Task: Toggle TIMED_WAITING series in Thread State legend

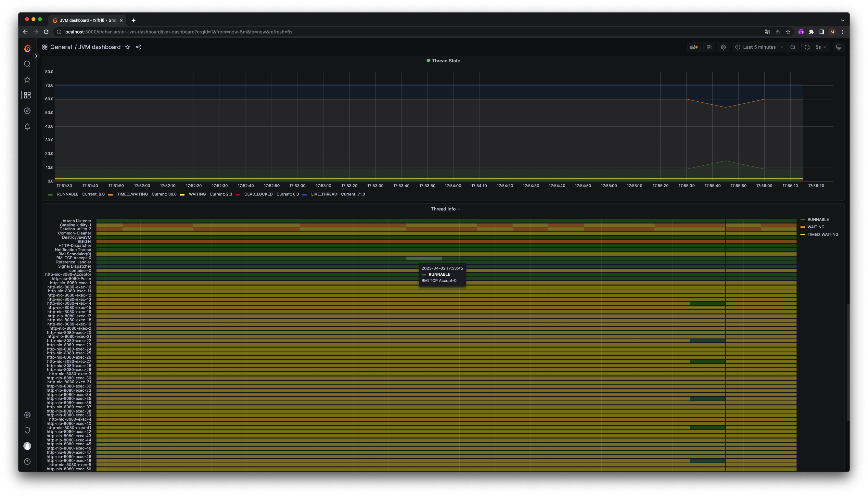Action: [x=132, y=194]
